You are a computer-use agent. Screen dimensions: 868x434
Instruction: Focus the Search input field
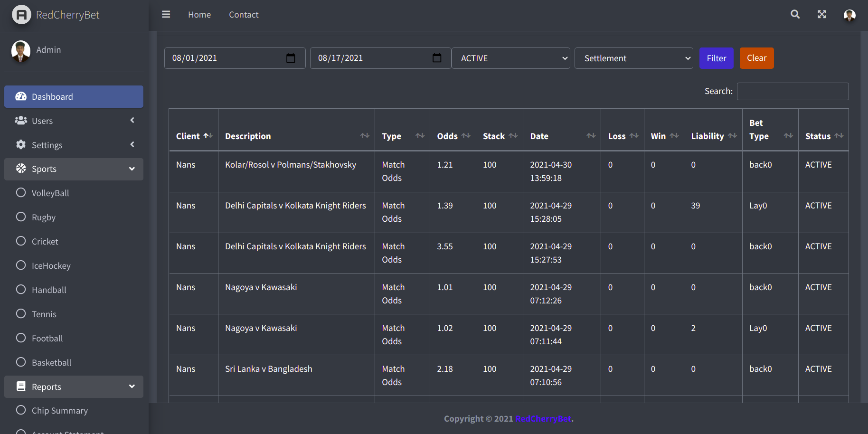point(793,91)
